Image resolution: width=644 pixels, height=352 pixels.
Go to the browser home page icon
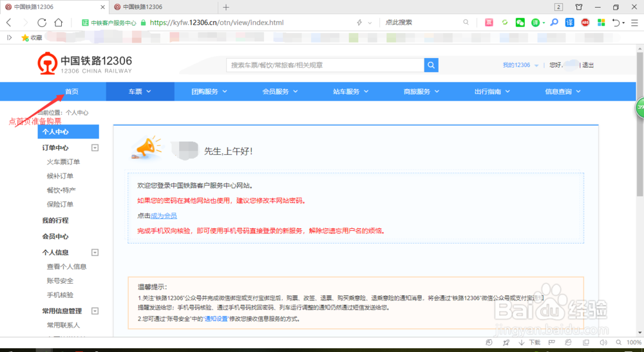click(x=59, y=23)
